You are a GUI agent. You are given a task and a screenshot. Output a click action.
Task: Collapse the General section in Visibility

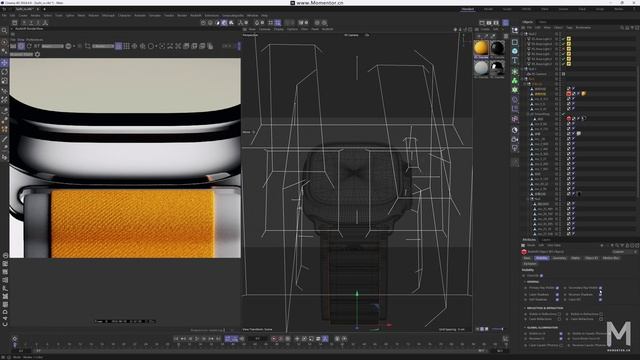click(525, 282)
